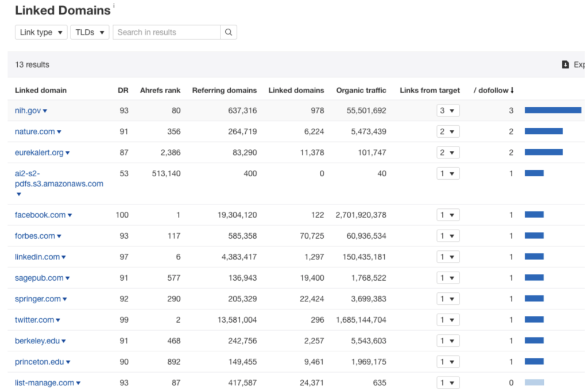This screenshot has width=588, height=391.
Task: Sort by the Organic traffic column header
Action: [361, 90]
